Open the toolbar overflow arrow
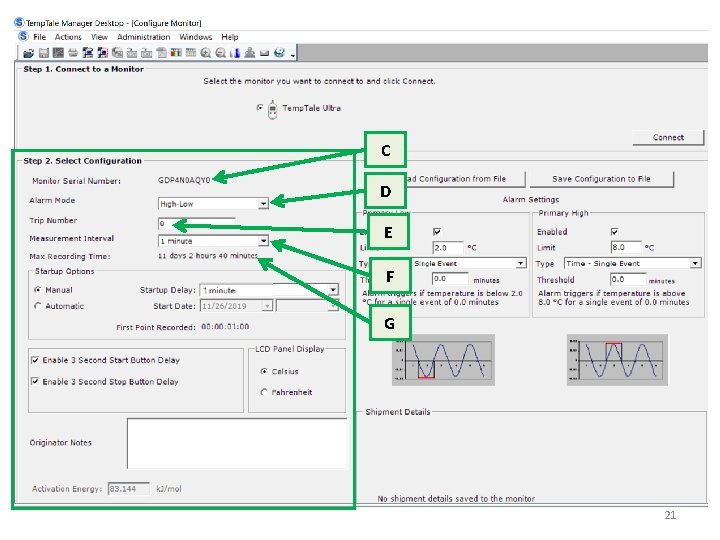This screenshot has height=540, width=720. tap(293, 56)
